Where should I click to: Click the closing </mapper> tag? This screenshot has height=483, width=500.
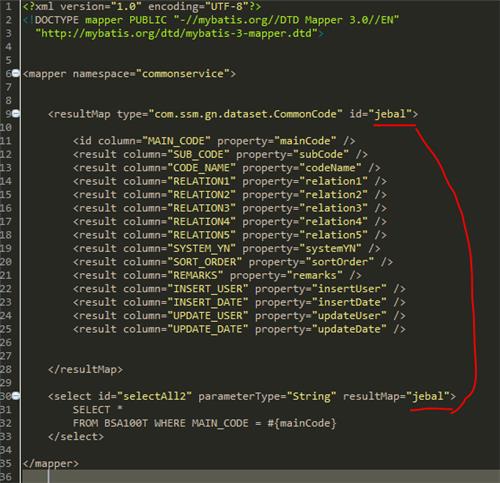51,463
